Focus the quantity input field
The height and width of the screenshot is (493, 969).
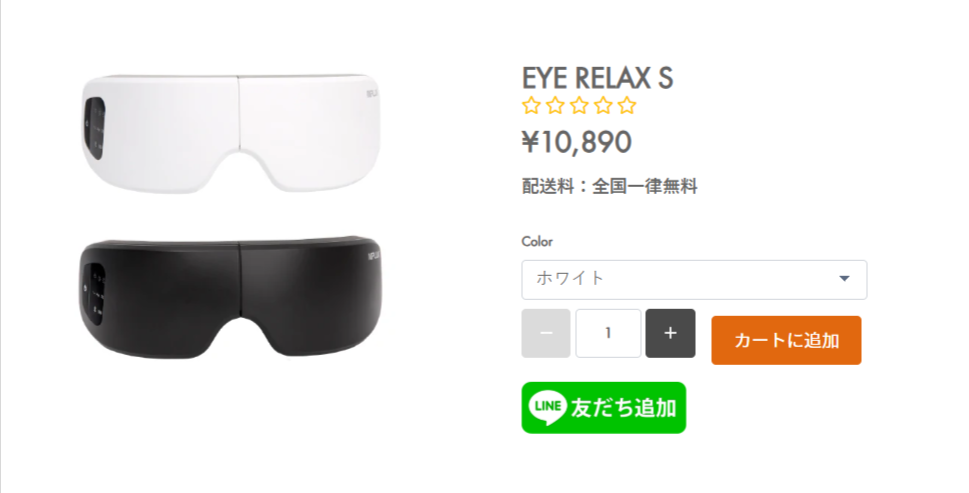[608, 333]
